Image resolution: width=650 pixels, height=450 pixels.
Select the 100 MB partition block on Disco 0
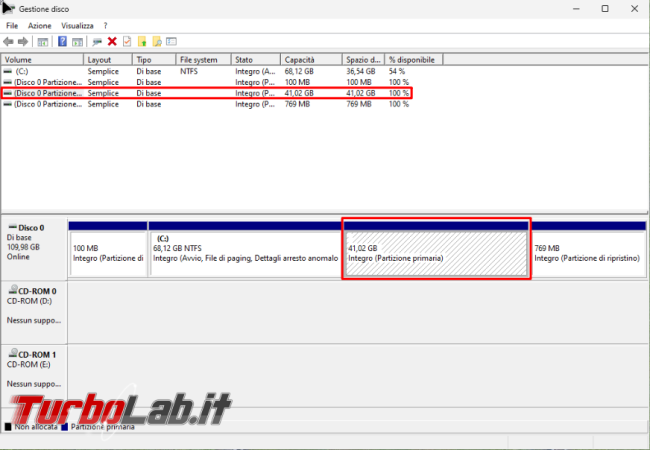click(x=108, y=249)
